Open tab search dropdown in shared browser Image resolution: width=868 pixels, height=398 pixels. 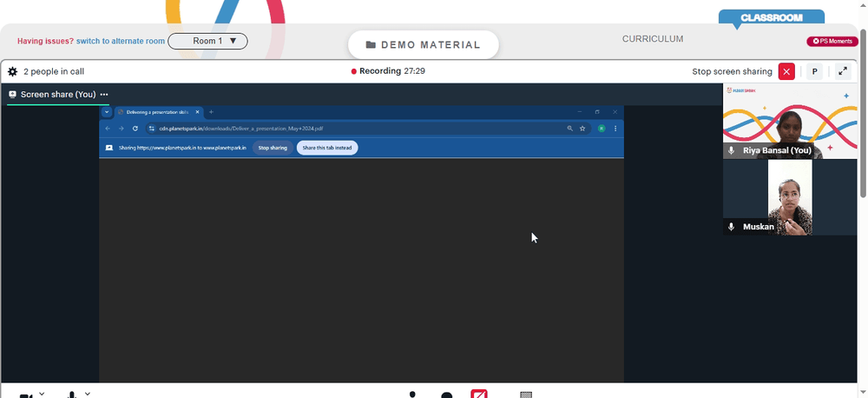click(107, 112)
